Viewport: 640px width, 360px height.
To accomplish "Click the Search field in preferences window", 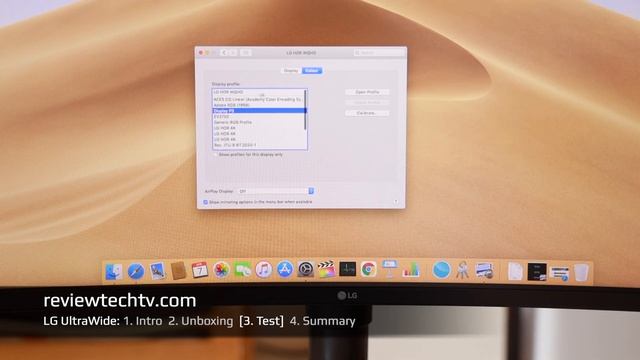I will tap(379, 53).
